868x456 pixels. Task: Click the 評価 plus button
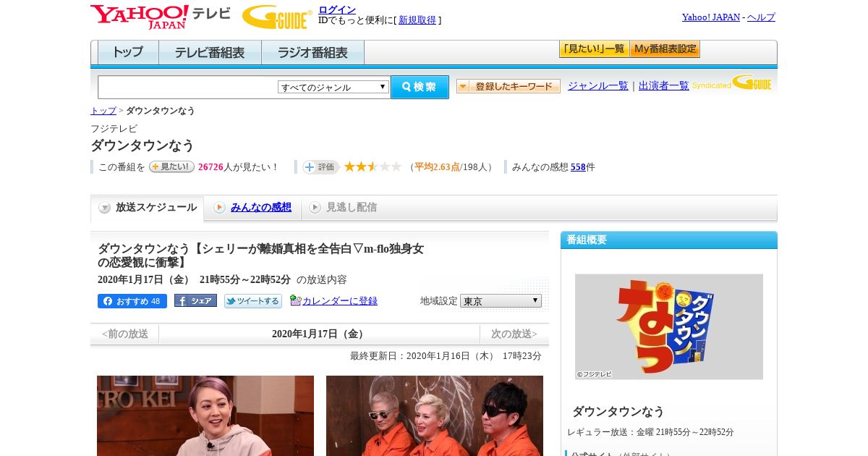tap(320, 167)
